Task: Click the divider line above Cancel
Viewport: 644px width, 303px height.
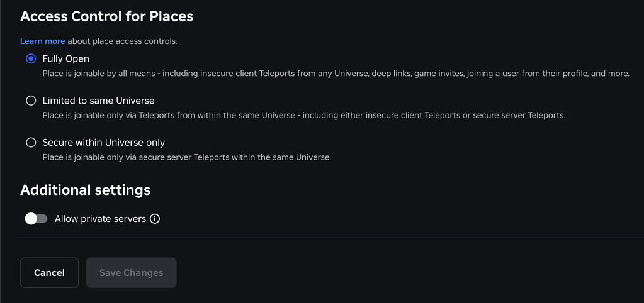Action: pos(332,238)
